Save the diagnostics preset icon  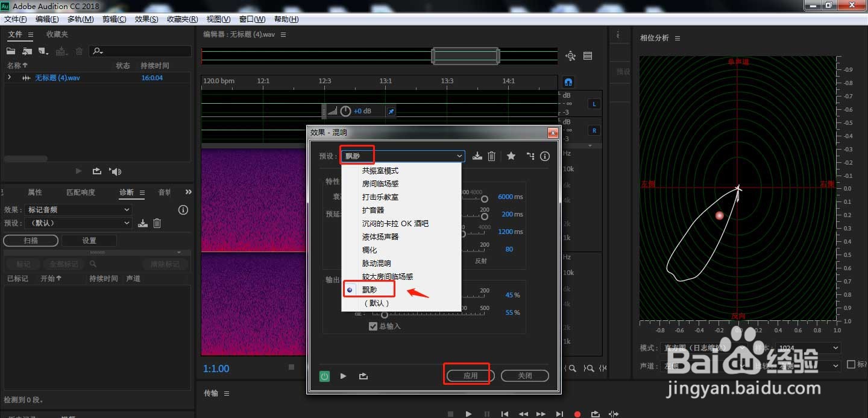[143, 223]
